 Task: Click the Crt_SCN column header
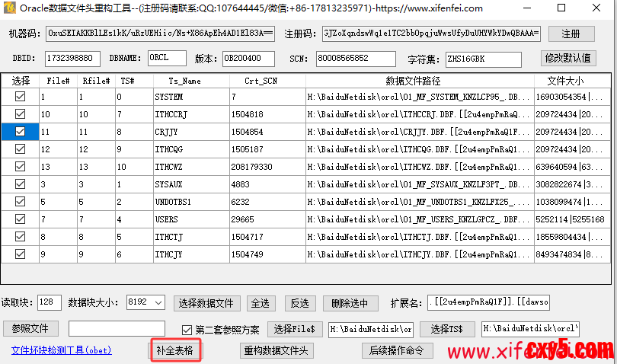coord(267,81)
